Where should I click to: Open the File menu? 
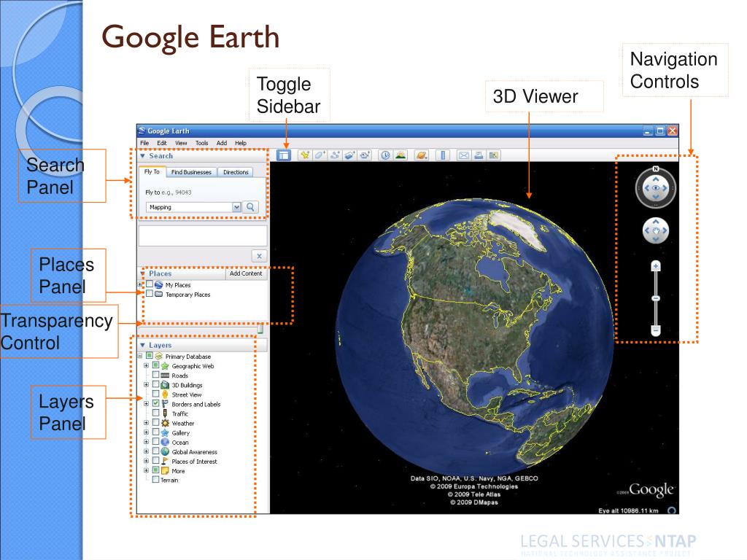(144, 143)
